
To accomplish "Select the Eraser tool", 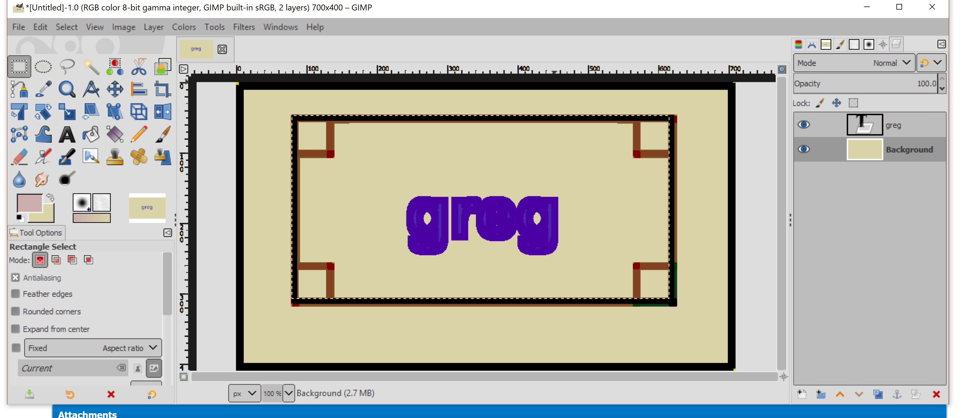I will [x=19, y=157].
